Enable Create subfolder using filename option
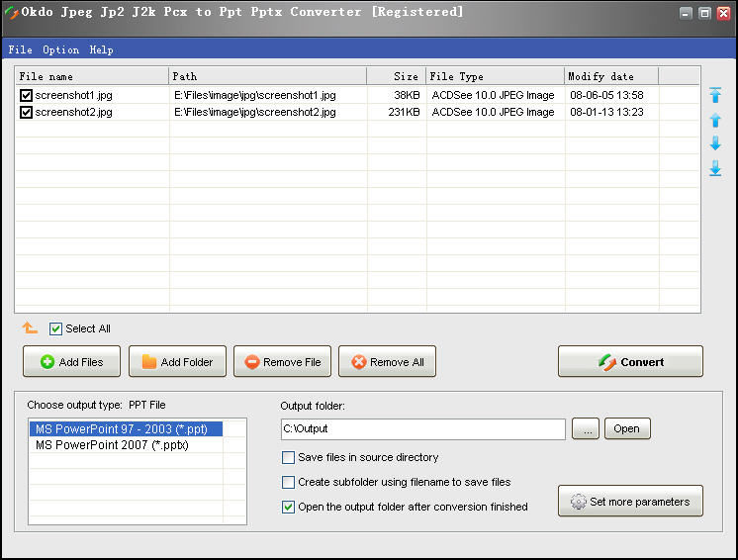The width and height of the screenshot is (738, 560). click(288, 483)
